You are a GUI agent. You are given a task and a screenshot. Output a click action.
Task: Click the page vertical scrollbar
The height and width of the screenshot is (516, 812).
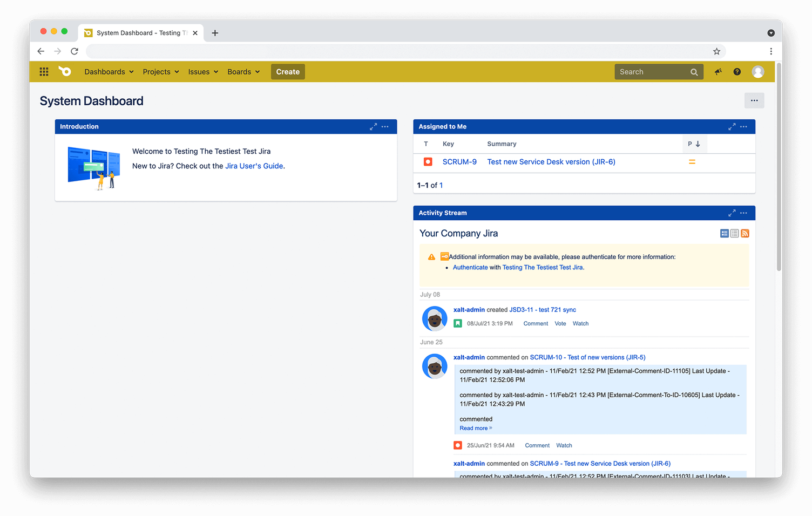coord(779,167)
